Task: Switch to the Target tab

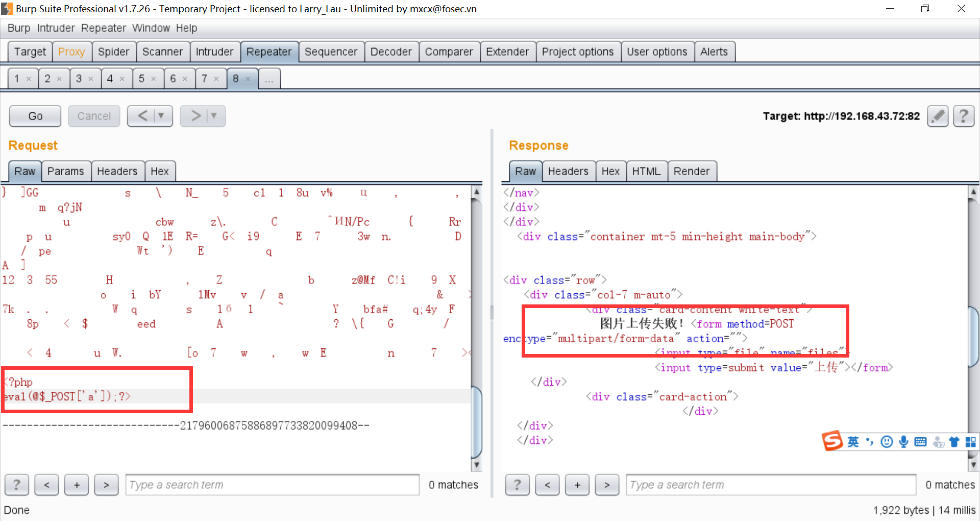Action: pos(30,52)
